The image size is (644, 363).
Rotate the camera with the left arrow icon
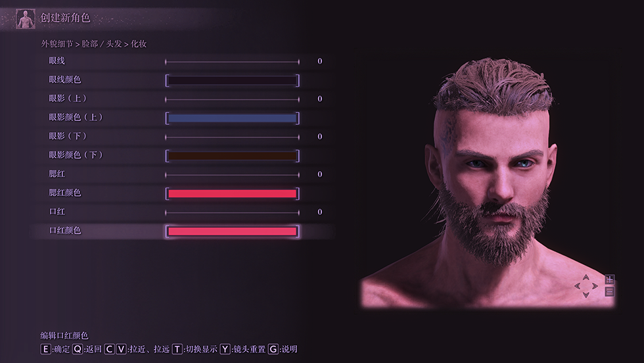[x=578, y=285]
